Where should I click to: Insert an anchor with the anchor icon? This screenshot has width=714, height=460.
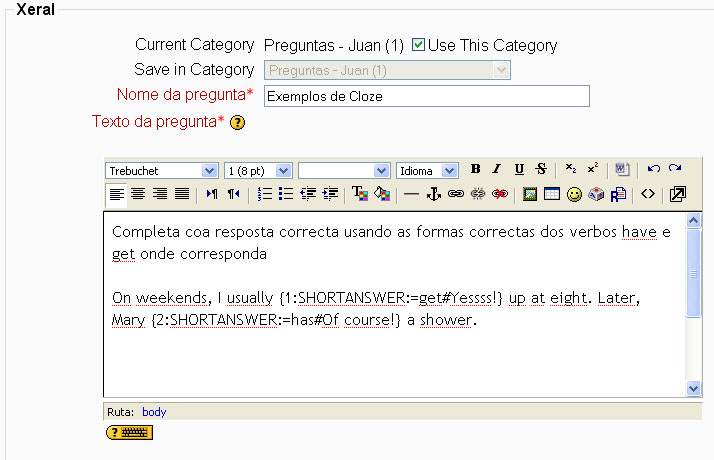[x=434, y=194]
